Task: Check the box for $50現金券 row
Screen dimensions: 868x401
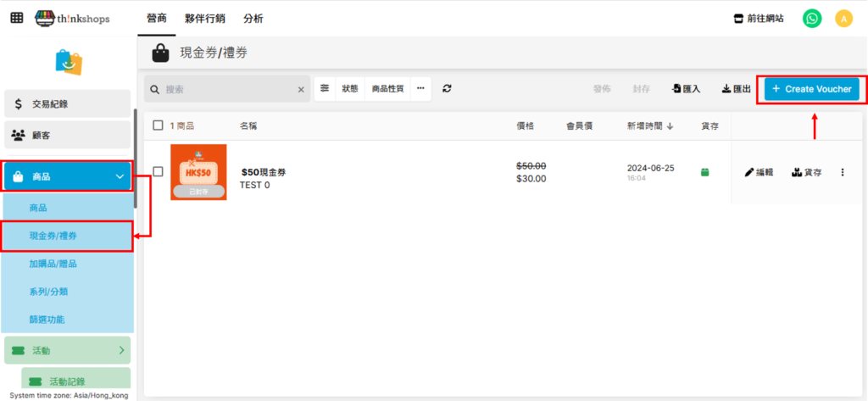Action: [159, 172]
